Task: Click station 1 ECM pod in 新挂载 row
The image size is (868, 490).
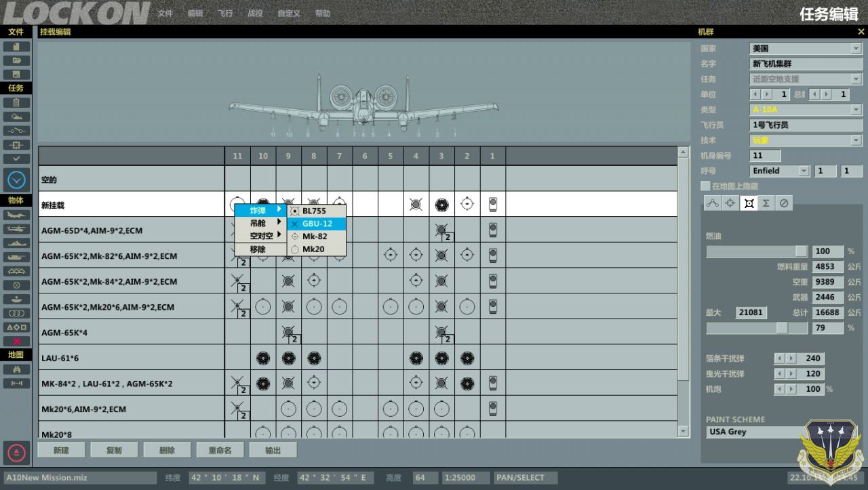Action: [x=493, y=204]
